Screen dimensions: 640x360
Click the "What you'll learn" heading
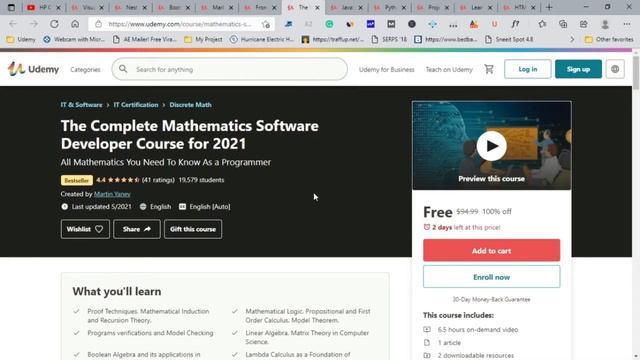(117, 291)
